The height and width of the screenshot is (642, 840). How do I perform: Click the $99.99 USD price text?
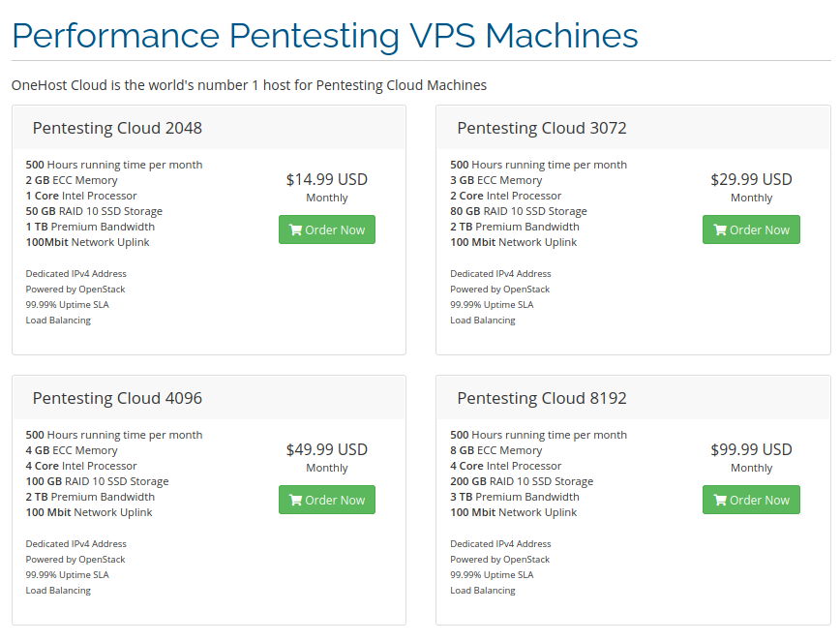point(751,449)
